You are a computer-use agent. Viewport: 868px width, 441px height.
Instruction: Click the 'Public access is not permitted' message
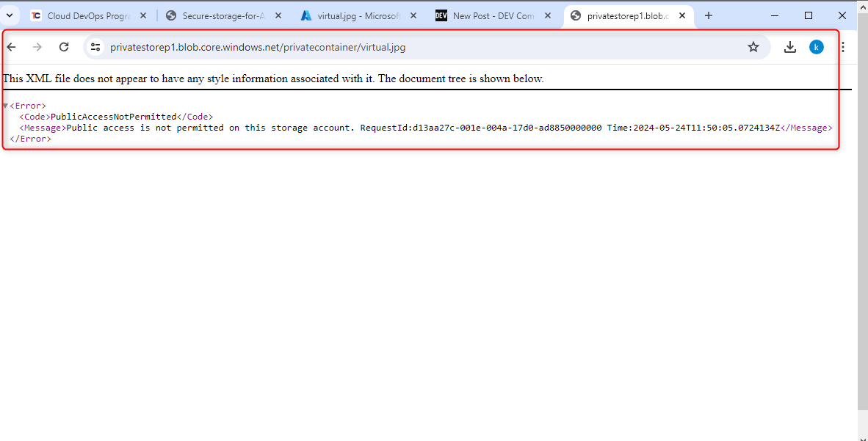(x=210, y=128)
